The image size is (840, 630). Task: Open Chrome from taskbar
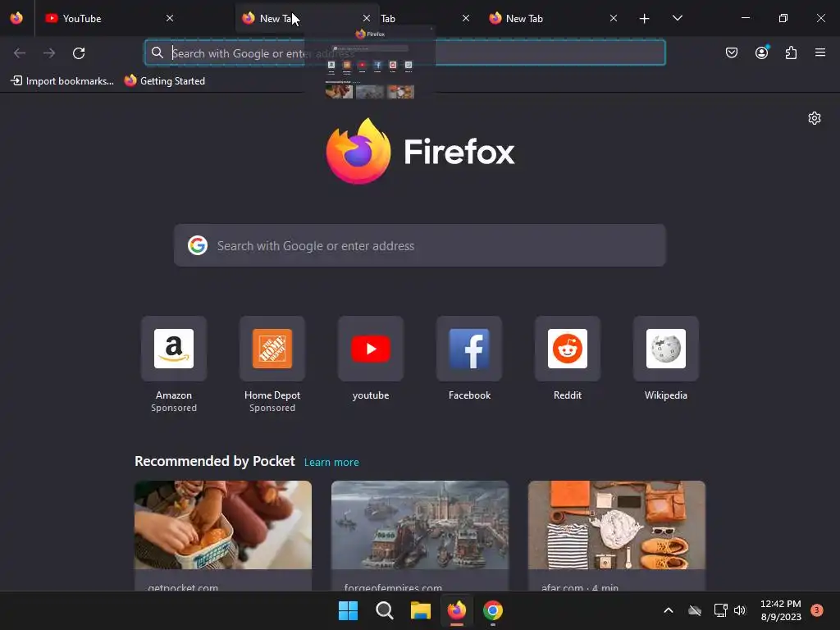(493, 610)
